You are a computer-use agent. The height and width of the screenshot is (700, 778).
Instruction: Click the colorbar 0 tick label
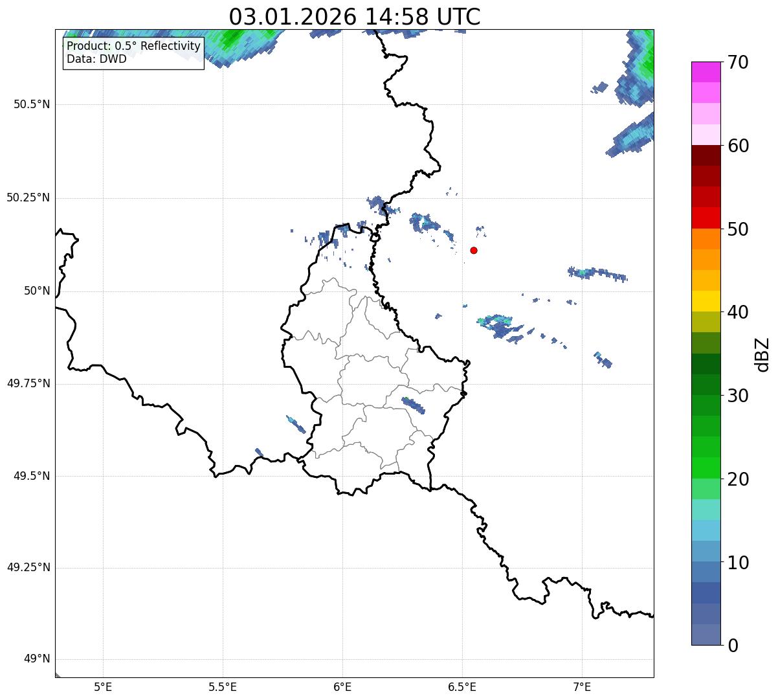[732, 646]
